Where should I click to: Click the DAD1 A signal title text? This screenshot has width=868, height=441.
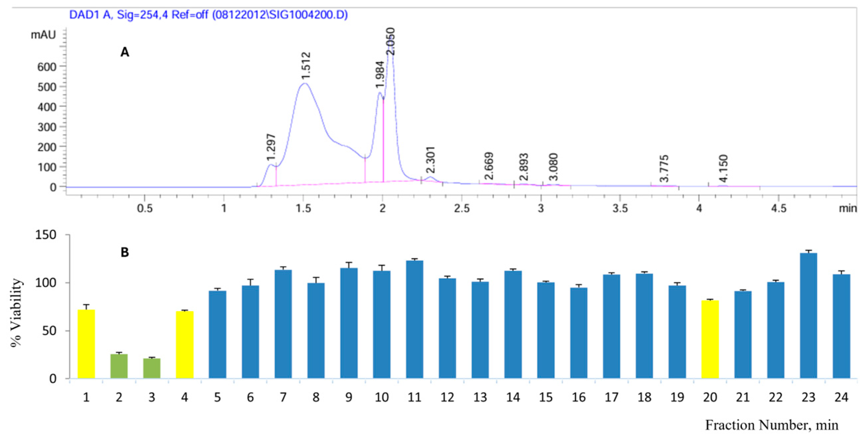coord(208,15)
